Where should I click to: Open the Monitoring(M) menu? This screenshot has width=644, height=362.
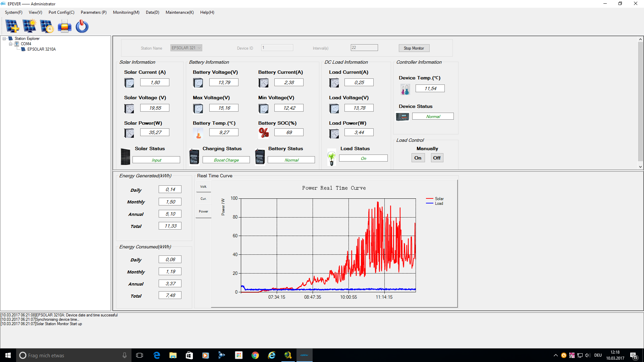coord(126,12)
